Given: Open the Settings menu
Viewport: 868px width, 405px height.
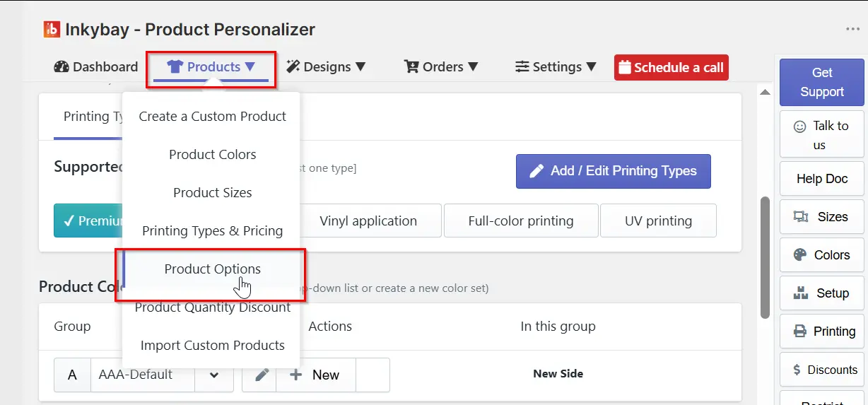Looking at the screenshot, I should 556,67.
